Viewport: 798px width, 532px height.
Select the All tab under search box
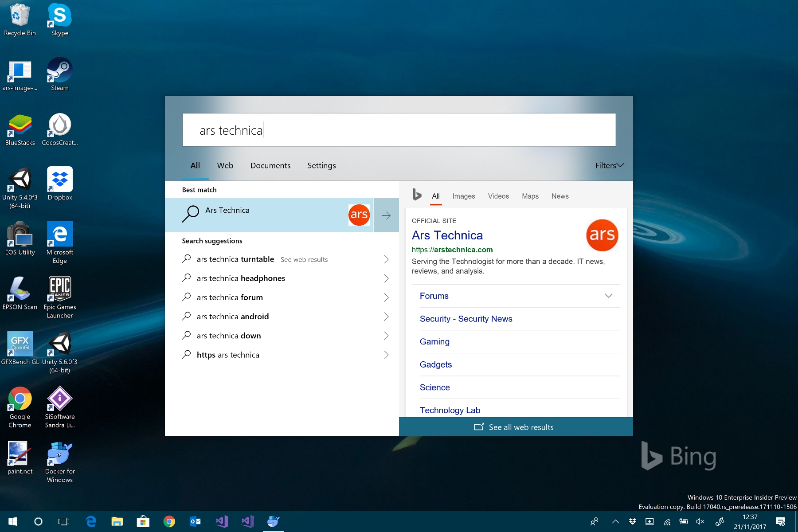[195, 165]
